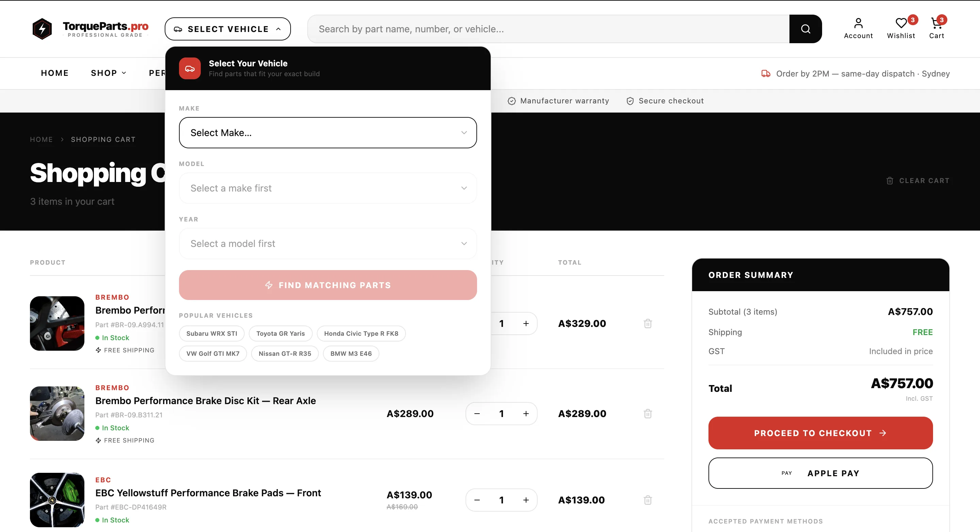Collapse the Select Vehicle panel using its chevron
This screenshot has height=532, width=980.
[278, 29]
